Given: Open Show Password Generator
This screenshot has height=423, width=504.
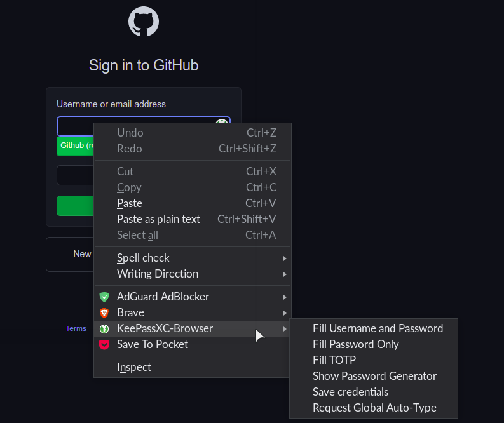Looking at the screenshot, I should pos(374,376).
